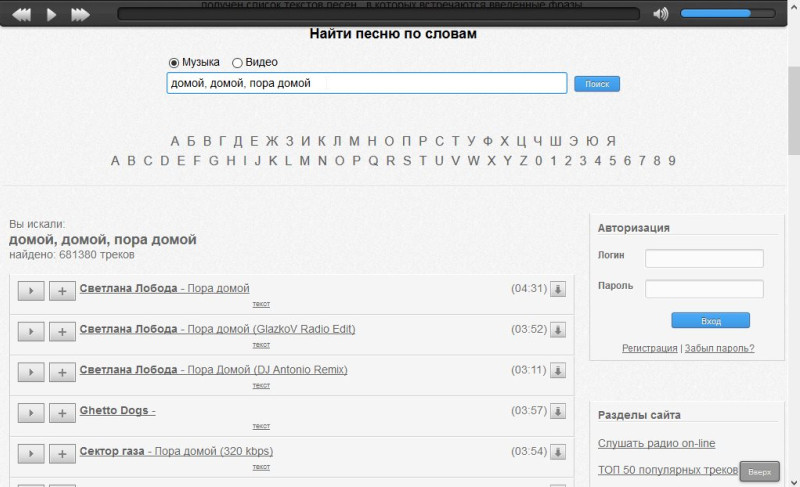The height and width of the screenshot is (487, 800).
Task: Select the Музыка radio button
Action: (173, 63)
